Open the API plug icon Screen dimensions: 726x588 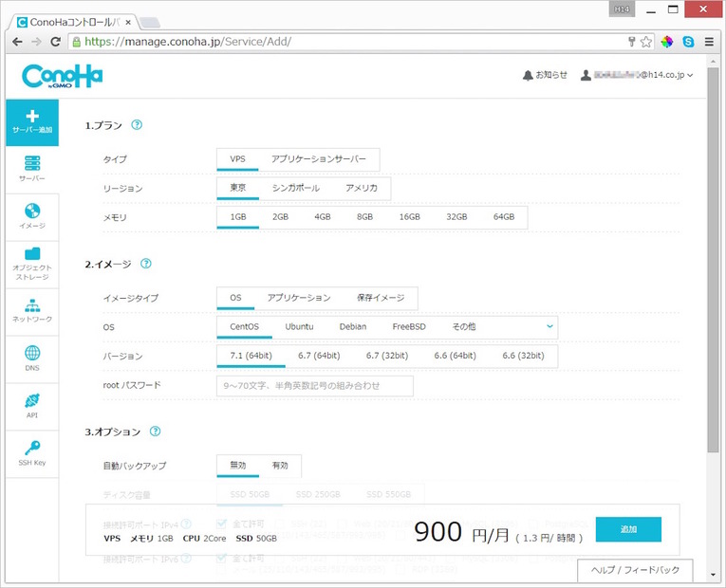click(x=32, y=400)
